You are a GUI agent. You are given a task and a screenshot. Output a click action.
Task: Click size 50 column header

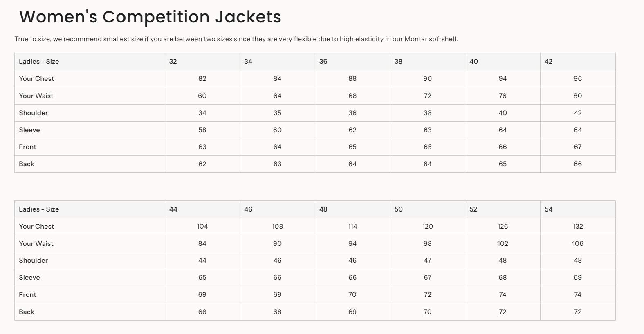pos(398,209)
